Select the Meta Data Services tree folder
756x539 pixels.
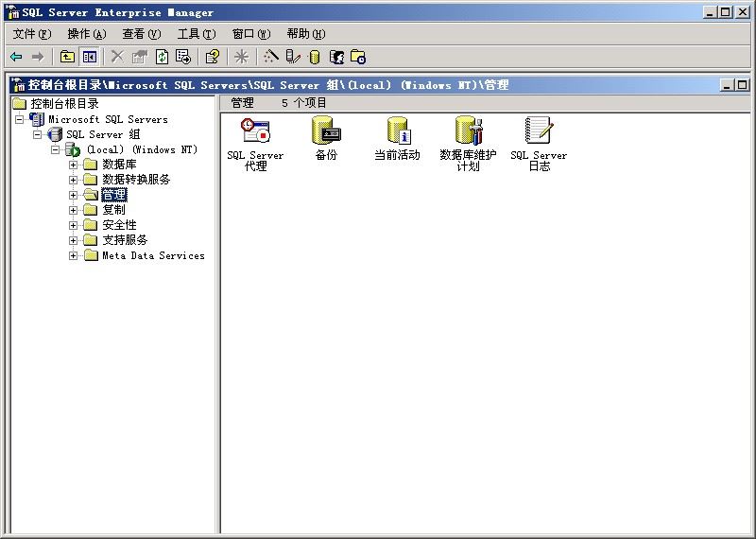153,255
